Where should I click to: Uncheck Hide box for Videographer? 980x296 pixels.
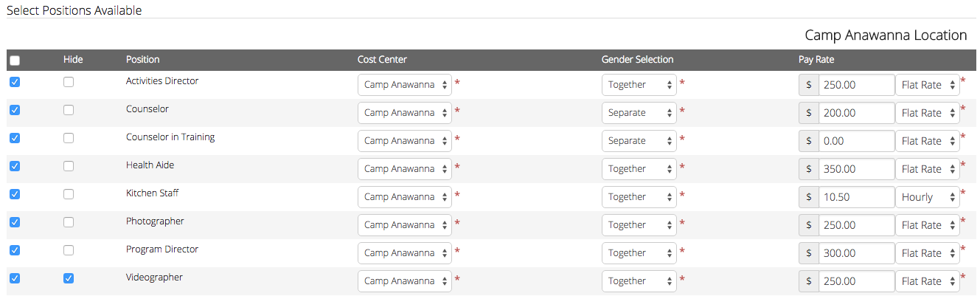point(69,278)
